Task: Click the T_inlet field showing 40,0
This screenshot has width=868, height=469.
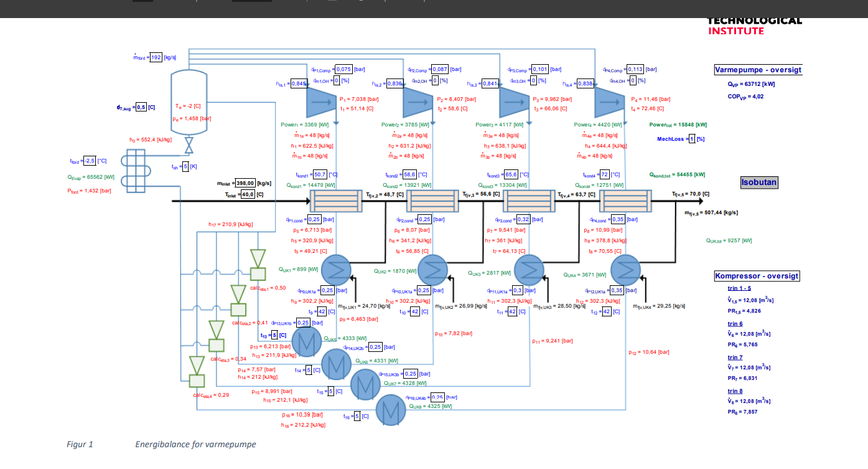Action: tap(248, 194)
